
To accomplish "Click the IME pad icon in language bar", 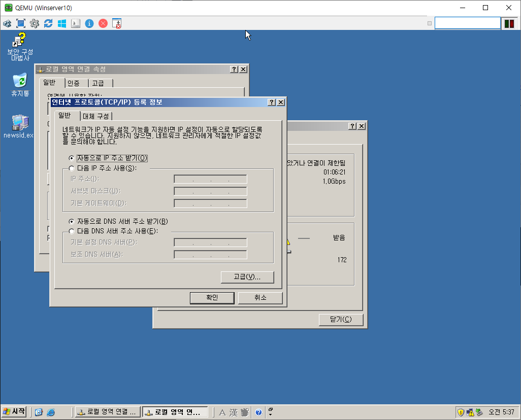I will coord(245,413).
